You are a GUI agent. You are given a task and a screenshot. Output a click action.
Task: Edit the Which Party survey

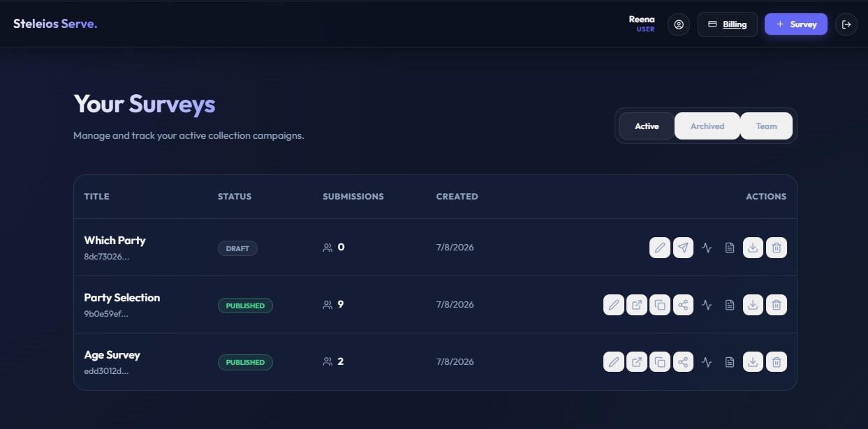(660, 248)
